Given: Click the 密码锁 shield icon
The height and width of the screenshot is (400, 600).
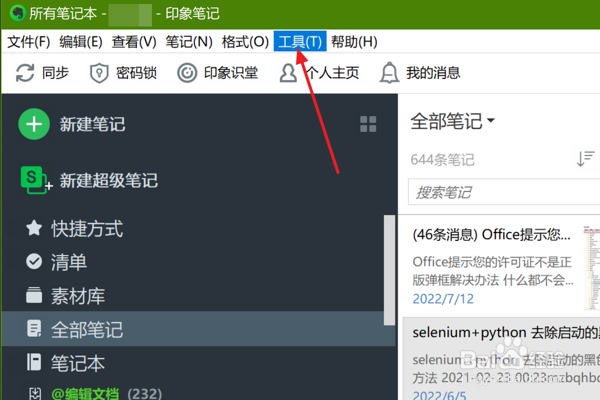Looking at the screenshot, I should point(99,73).
